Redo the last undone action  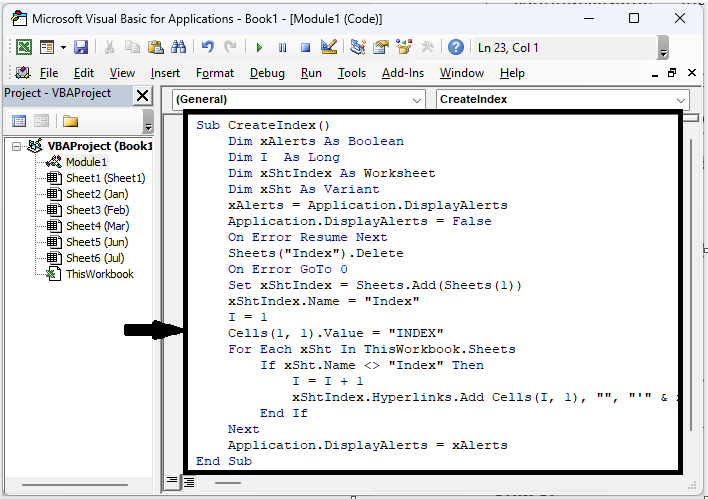(230, 47)
